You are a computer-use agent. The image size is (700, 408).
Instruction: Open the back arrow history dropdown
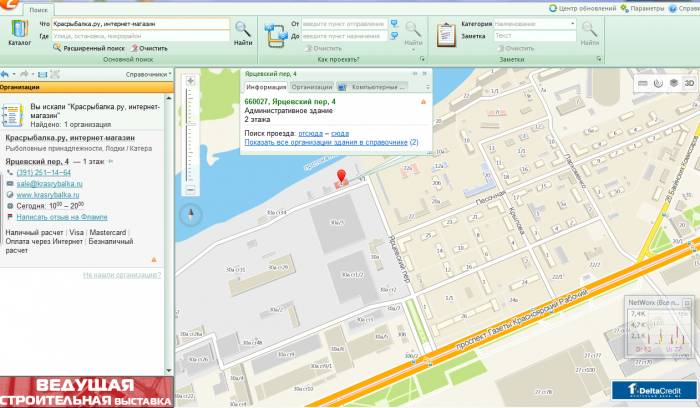(14, 74)
